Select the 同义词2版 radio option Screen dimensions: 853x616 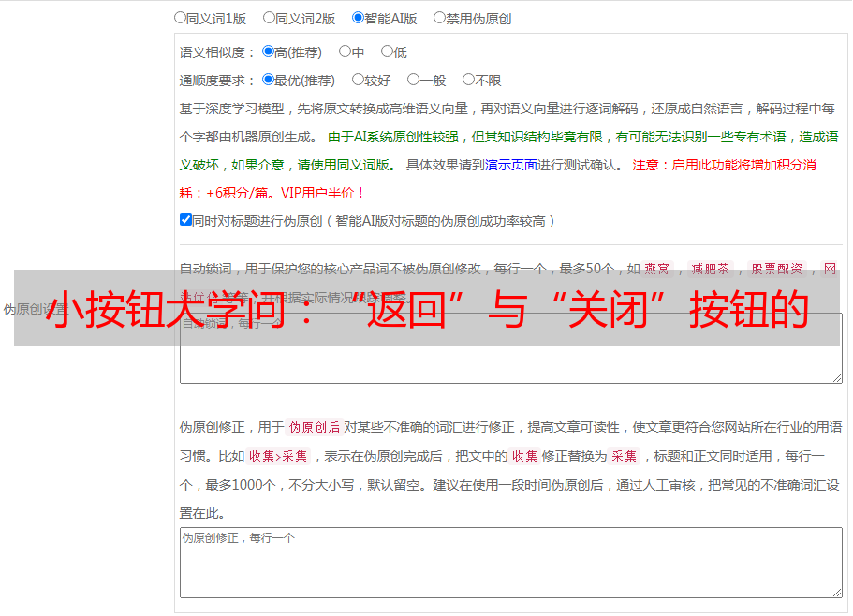(x=269, y=18)
